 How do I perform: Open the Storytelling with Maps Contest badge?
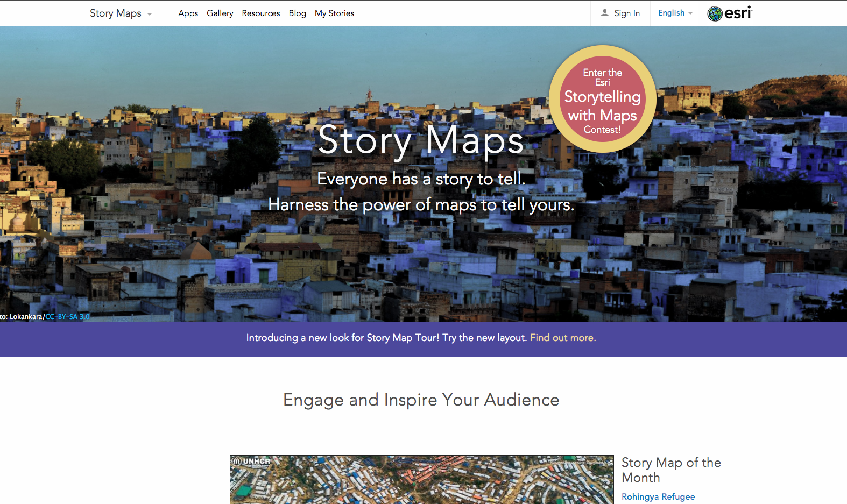pos(602,99)
